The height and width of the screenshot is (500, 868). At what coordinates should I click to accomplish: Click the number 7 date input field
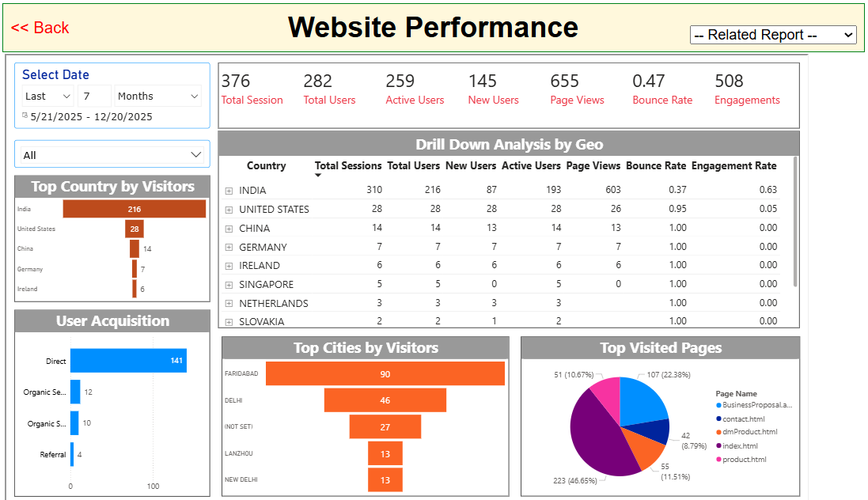[93, 97]
